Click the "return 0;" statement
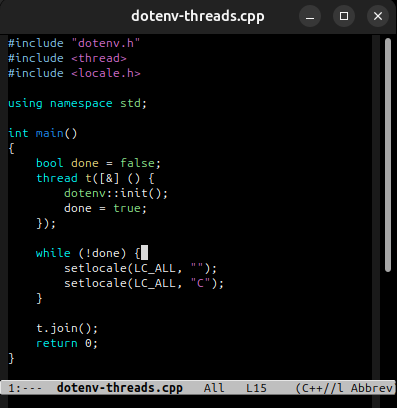This screenshot has width=397, height=408. pos(67,343)
